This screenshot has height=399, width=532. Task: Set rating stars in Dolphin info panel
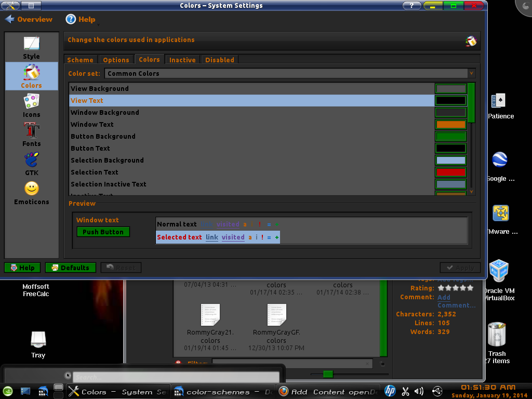coord(455,288)
